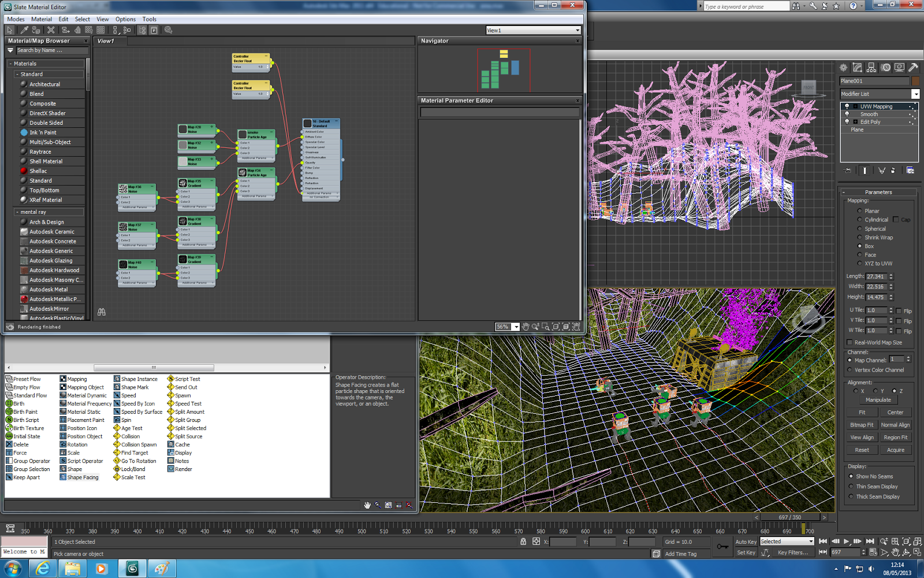Open the Modifier List dropdown
The height and width of the screenshot is (578, 924).
click(916, 94)
